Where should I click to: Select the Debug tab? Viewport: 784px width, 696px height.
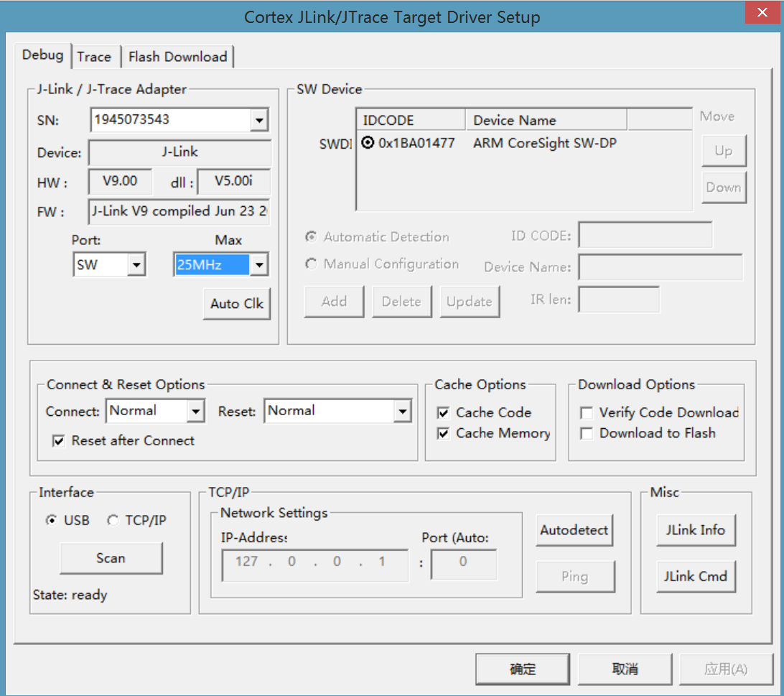click(x=43, y=55)
